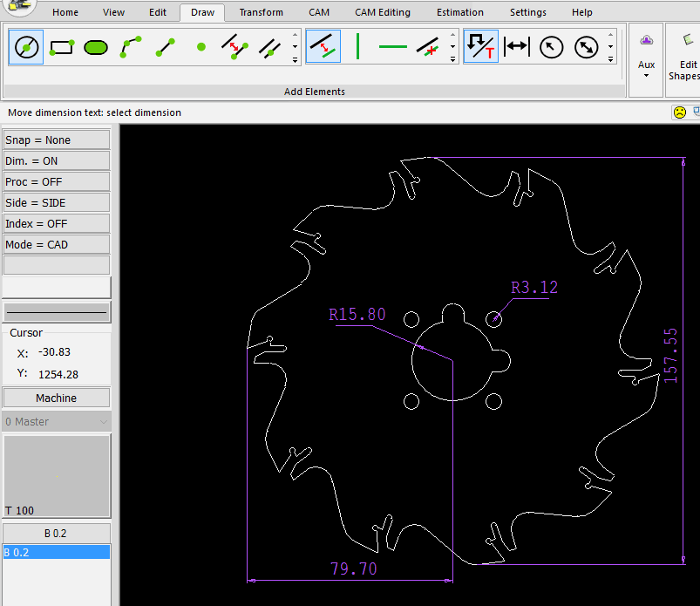Pick the single point tool
The width and height of the screenshot is (700, 606).
coord(201,46)
